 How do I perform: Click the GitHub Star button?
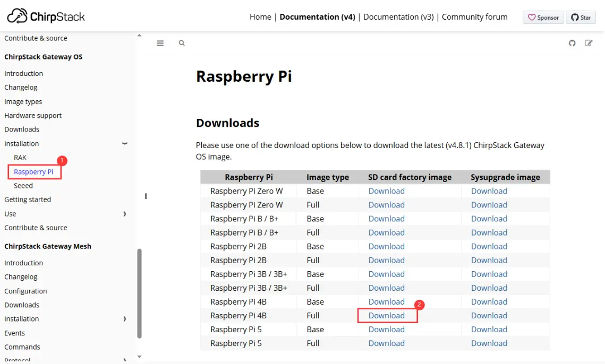click(581, 18)
